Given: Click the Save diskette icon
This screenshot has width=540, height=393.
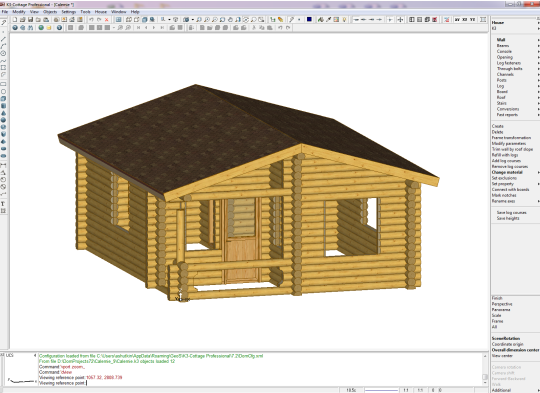Looking at the screenshot, I should click(30, 20).
